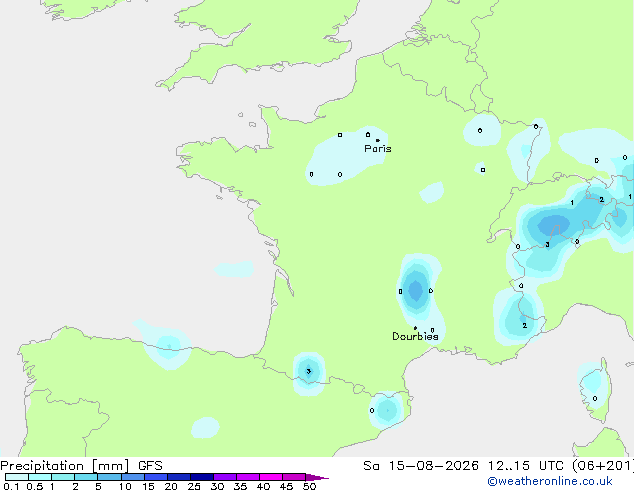Pick the 40 to 45 mm magenta swatch
This screenshot has height=490, width=634.
click(271, 477)
